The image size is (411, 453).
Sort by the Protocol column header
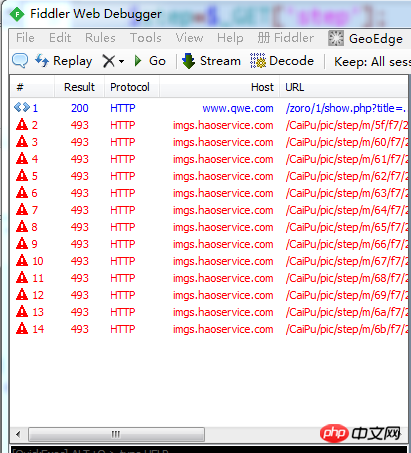132,87
